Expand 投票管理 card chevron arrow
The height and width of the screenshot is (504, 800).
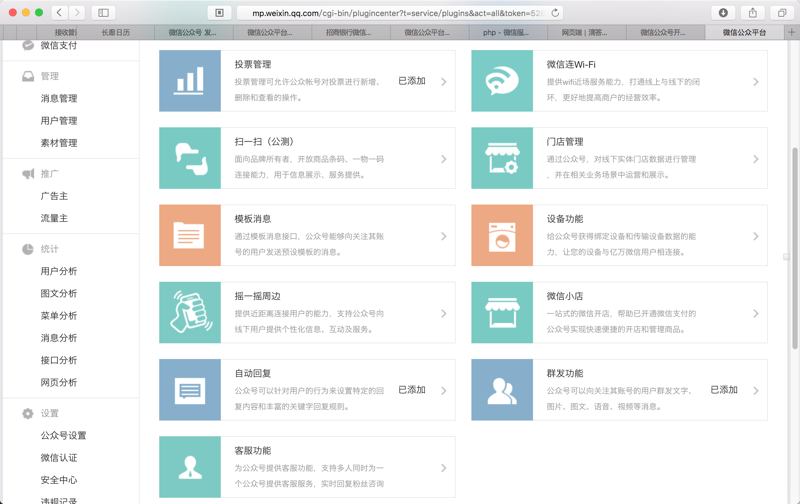[444, 82]
